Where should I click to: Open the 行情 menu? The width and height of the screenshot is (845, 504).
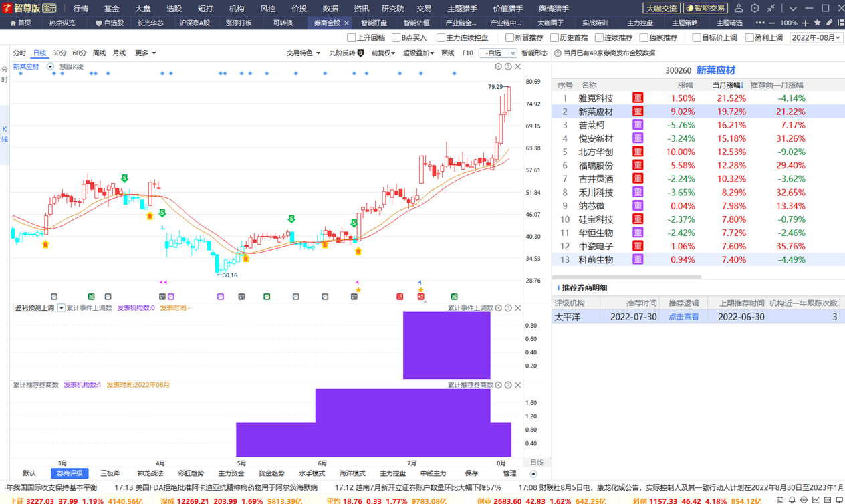[80, 9]
